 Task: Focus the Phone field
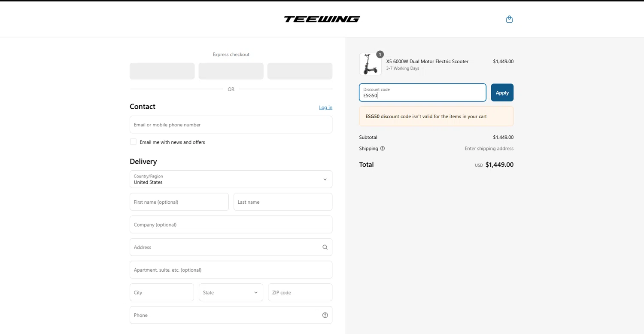[x=231, y=315]
